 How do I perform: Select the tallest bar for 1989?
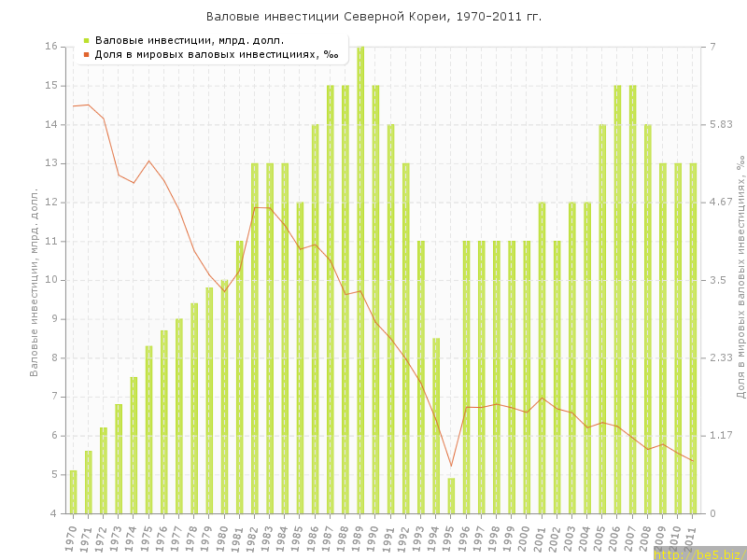point(360,280)
